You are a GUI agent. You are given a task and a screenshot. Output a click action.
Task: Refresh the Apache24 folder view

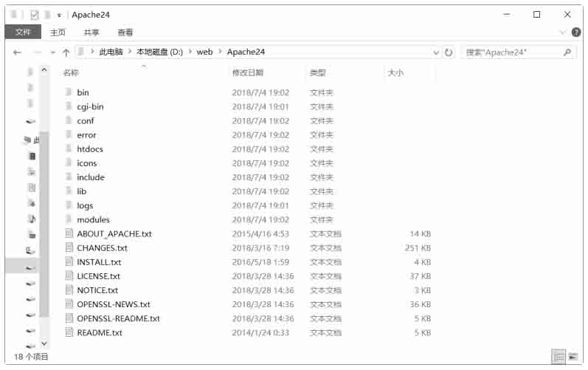[x=449, y=52]
